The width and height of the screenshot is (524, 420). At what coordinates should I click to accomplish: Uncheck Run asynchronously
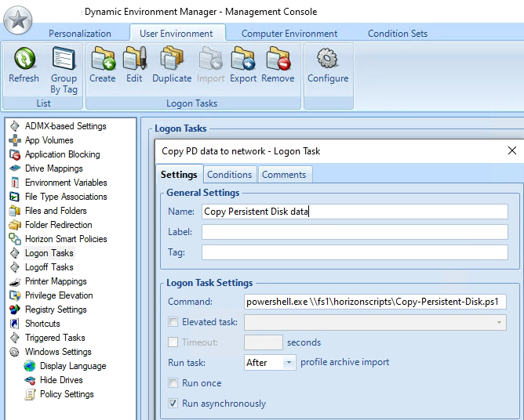[x=173, y=404]
